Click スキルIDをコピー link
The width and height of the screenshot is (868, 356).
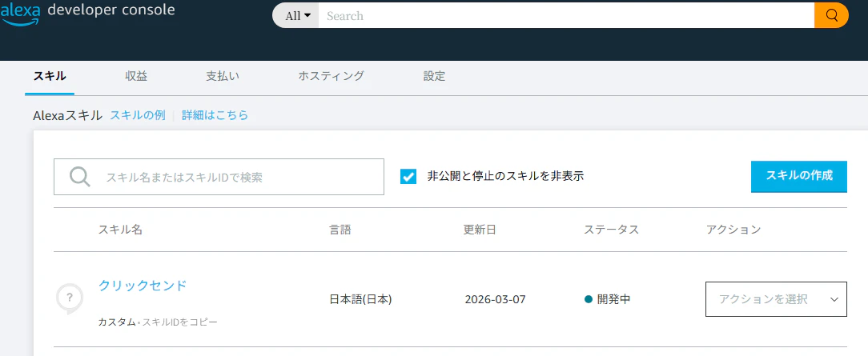[180, 322]
